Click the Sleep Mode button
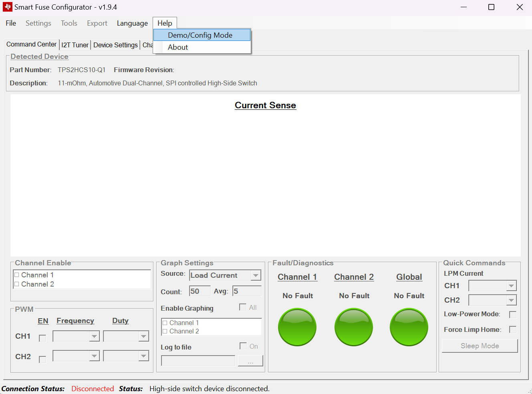Viewport: 532px width, 394px height. [x=480, y=346]
